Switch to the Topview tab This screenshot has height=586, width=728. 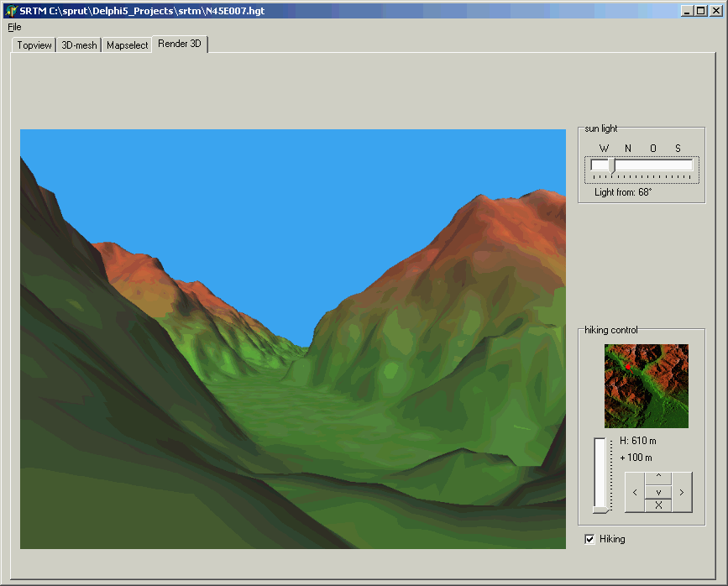pyautogui.click(x=34, y=45)
